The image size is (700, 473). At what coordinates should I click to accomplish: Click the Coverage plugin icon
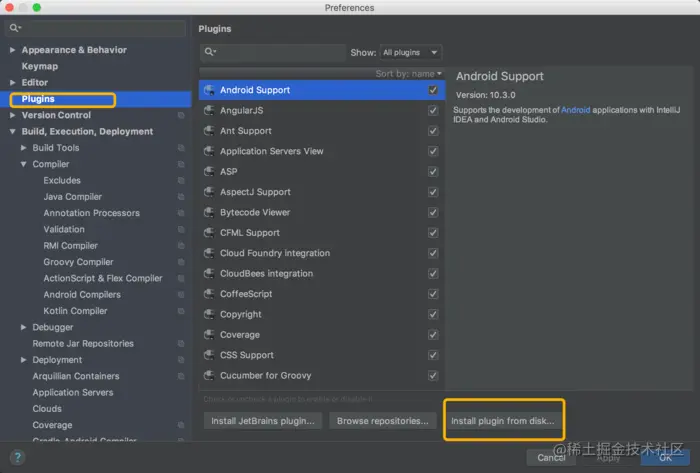click(209, 335)
